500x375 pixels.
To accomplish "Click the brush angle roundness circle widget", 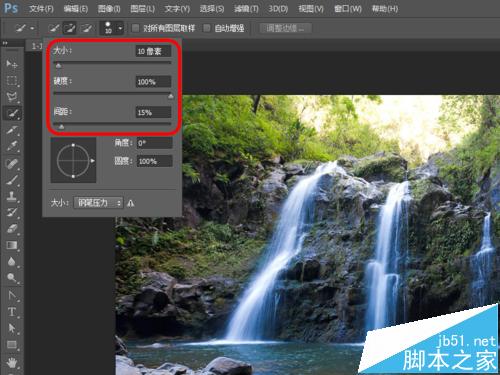I will [73, 160].
